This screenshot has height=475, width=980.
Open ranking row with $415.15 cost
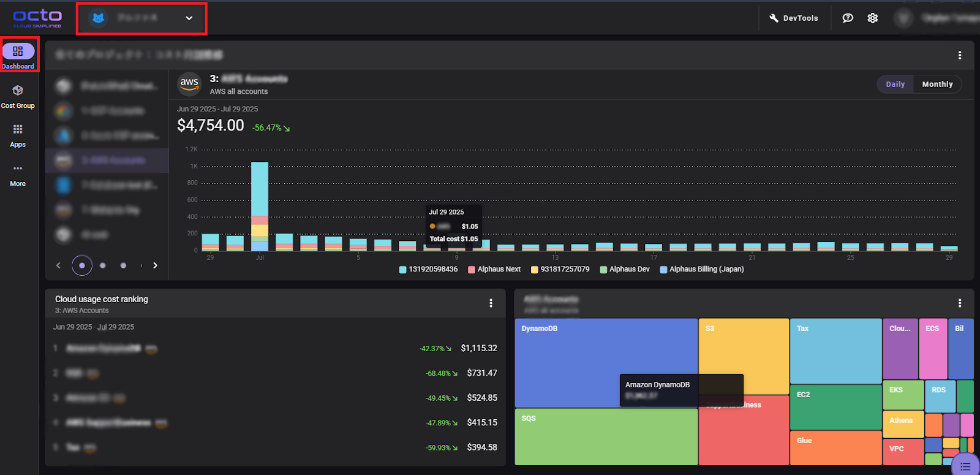point(275,423)
